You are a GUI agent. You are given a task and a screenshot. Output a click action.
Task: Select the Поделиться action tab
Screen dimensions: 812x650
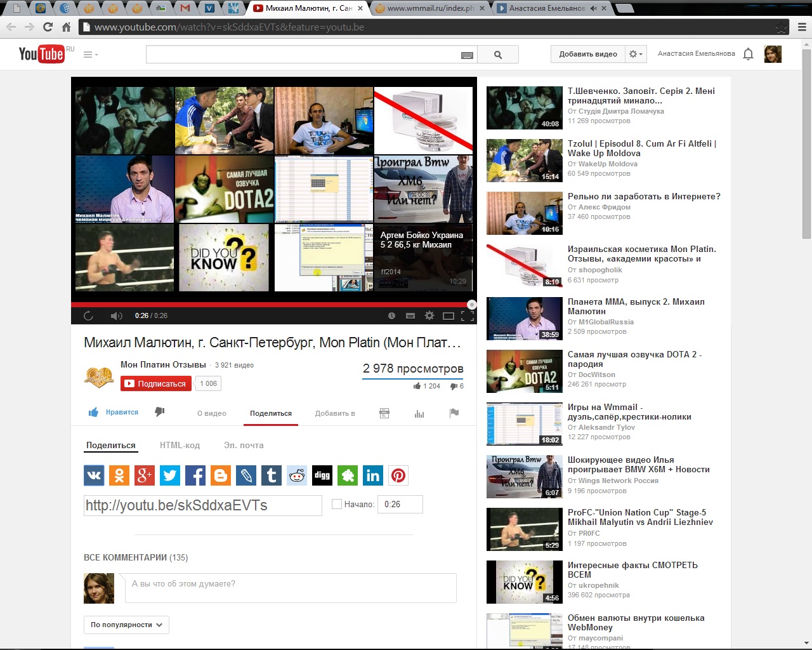(271, 413)
